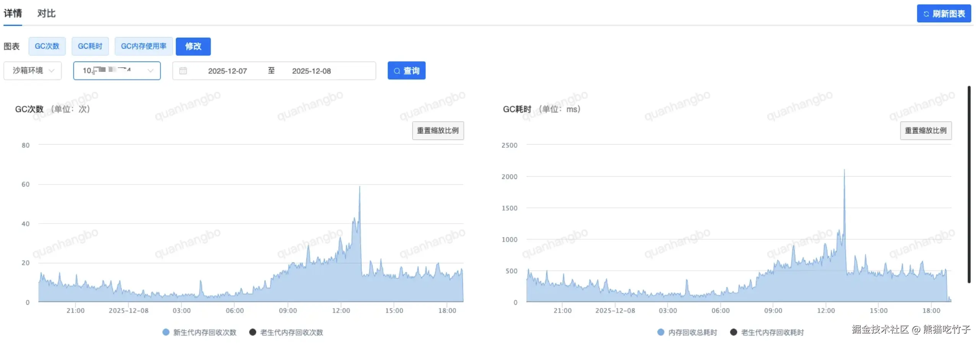Click the magnifier icon in 查询 button
This screenshot has width=980, height=344.
397,71
